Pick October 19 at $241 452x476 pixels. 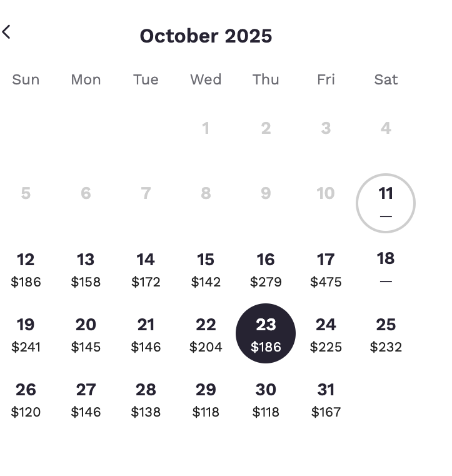(x=26, y=334)
